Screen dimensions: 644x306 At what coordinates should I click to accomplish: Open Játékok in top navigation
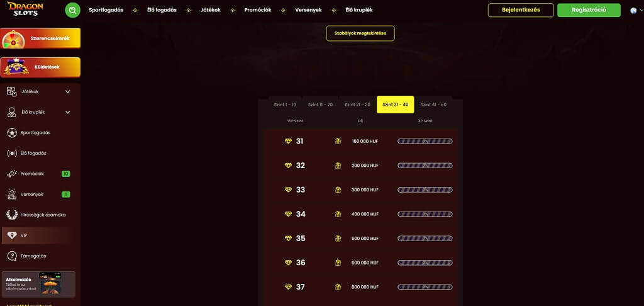210,10
